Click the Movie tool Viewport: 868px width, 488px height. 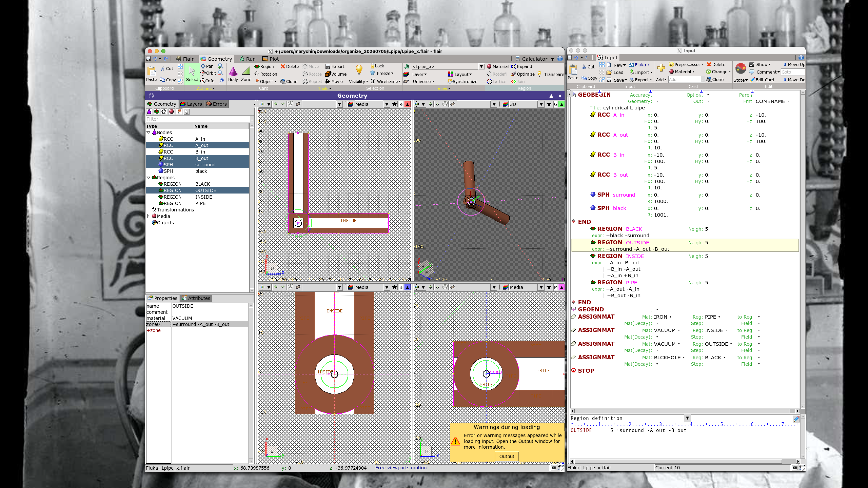[334, 82]
